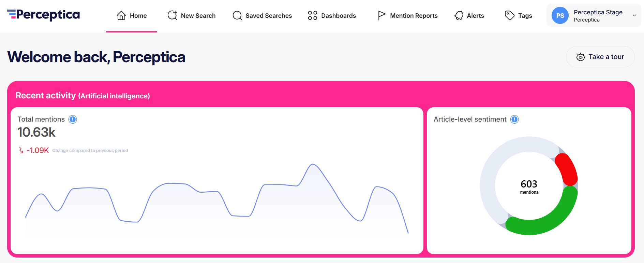Open Total mentions info icon
Viewport: 644px width, 263px height.
tap(73, 119)
